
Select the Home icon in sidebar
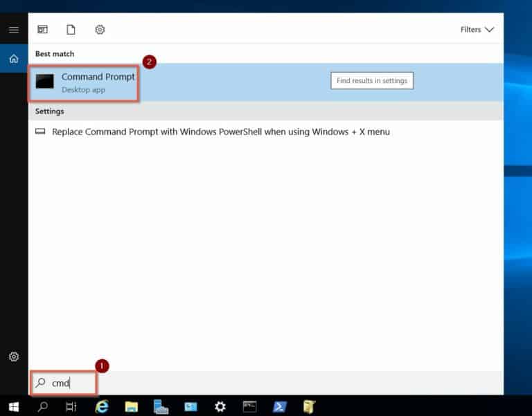[14, 59]
